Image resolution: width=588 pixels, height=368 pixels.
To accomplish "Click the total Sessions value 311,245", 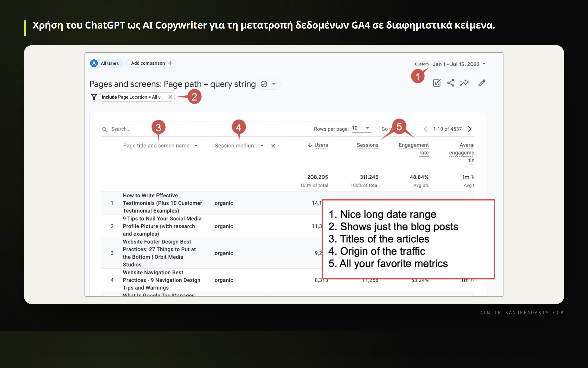I will [x=369, y=177].
